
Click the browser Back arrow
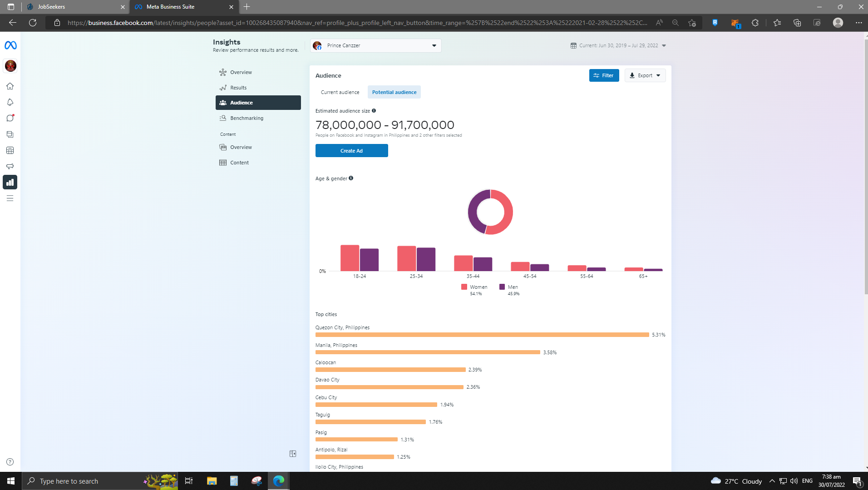(x=13, y=23)
